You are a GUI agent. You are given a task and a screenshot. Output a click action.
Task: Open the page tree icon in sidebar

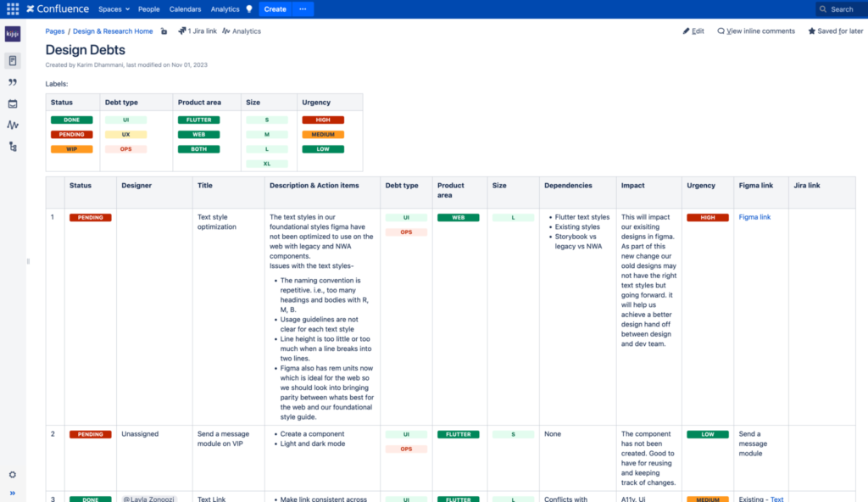point(13,147)
